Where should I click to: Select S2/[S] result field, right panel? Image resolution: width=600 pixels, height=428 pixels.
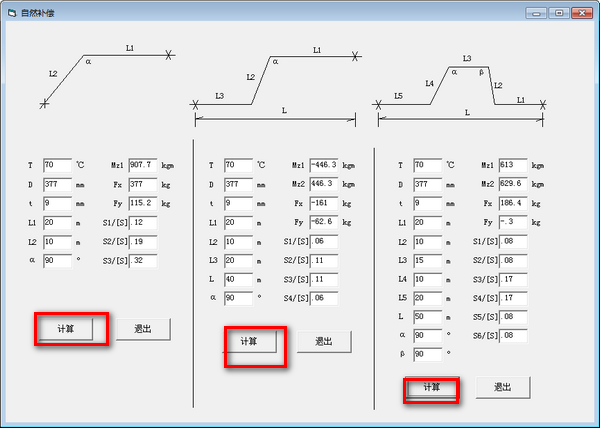[513, 261]
